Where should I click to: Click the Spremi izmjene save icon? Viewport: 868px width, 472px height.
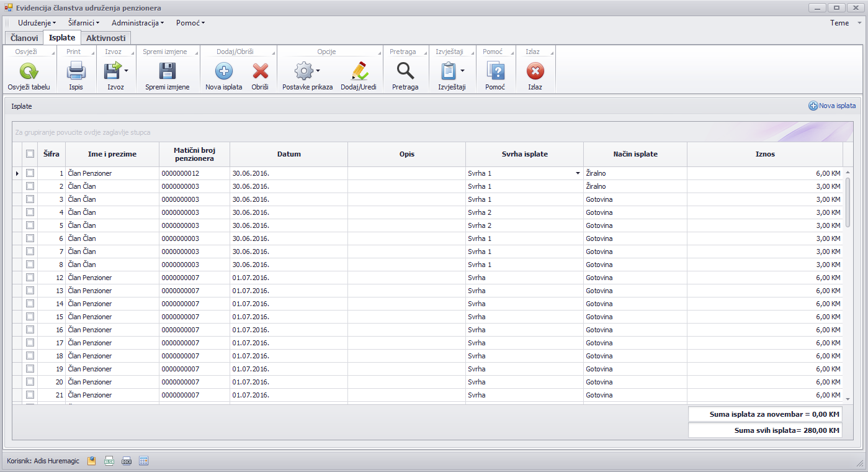tap(168, 71)
